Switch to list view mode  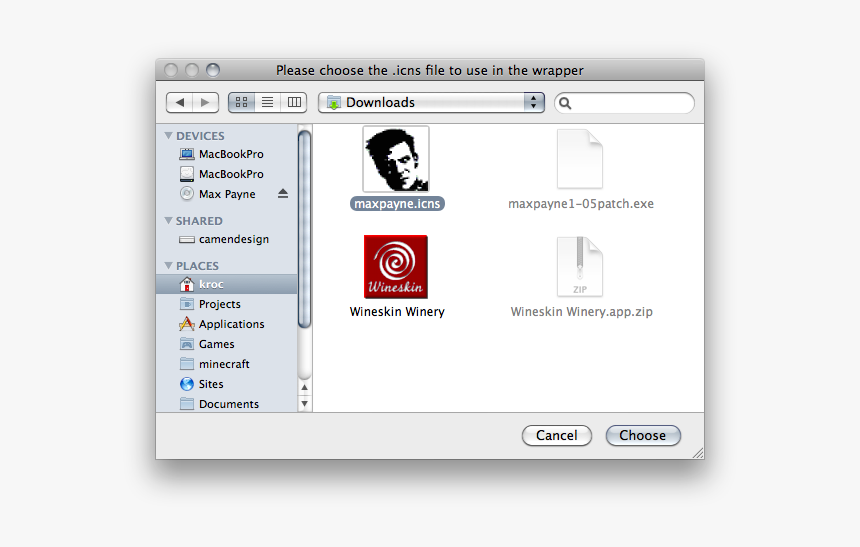[268, 103]
